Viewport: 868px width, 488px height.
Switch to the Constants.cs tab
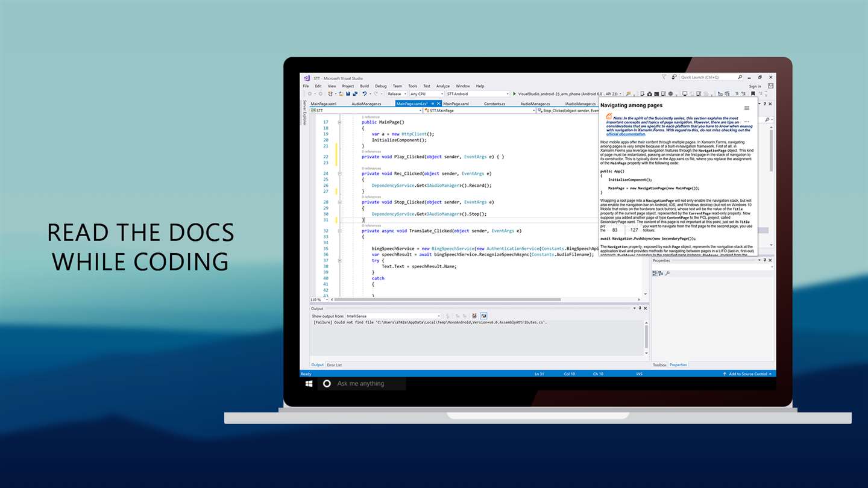494,104
